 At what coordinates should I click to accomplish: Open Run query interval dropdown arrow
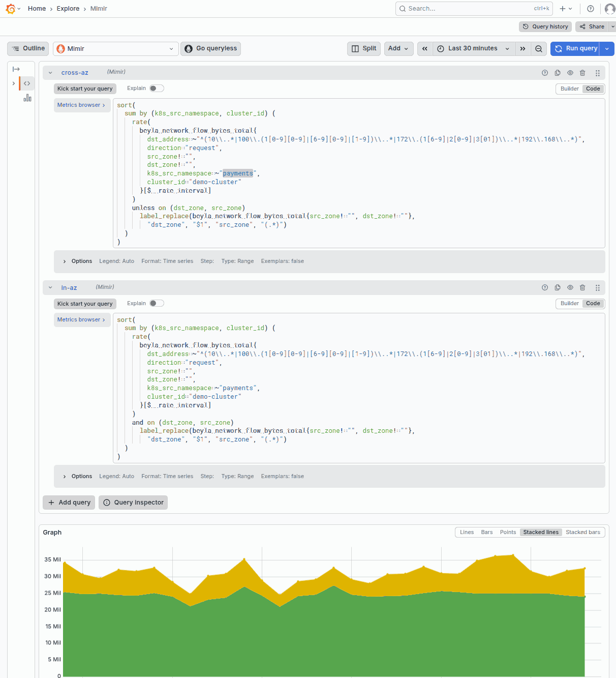click(607, 49)
